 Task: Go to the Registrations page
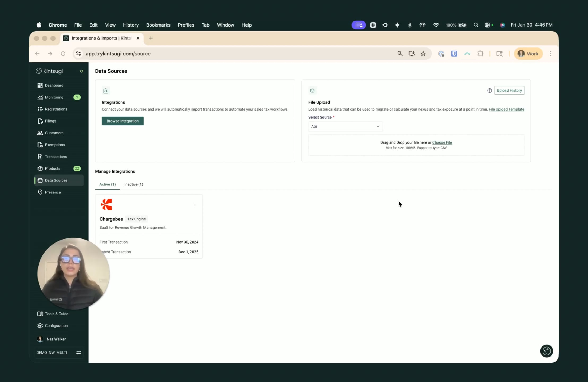[56, 109]
